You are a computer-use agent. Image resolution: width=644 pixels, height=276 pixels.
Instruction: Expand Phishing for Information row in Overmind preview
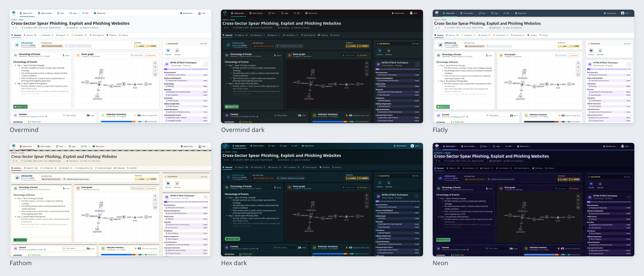click(186, 75)
